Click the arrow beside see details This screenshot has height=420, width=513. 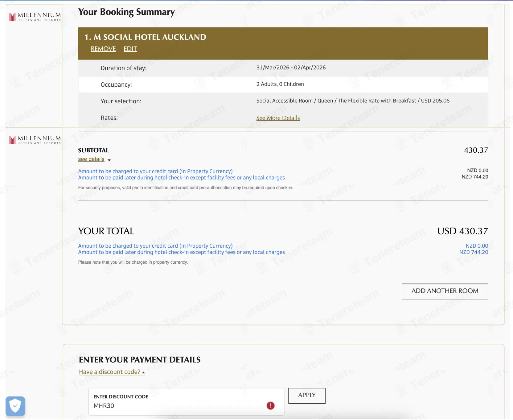[x=109, y=160]
